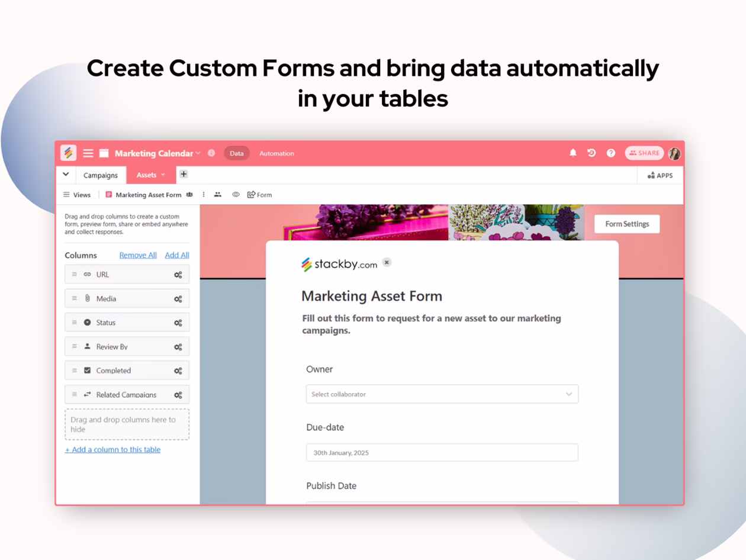Click the form description text
Screen dimensions: 746x560
pyautogui.click(x=432, y=324)
